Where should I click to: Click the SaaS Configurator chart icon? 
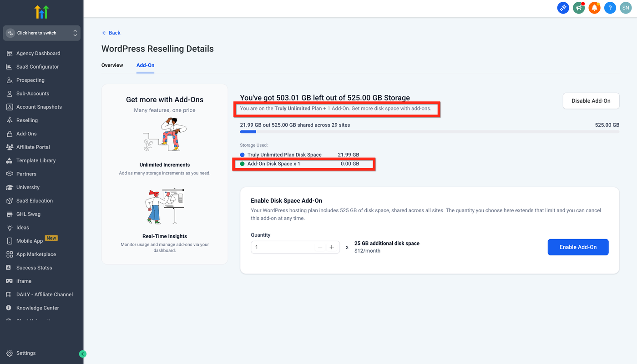point(10,67)
